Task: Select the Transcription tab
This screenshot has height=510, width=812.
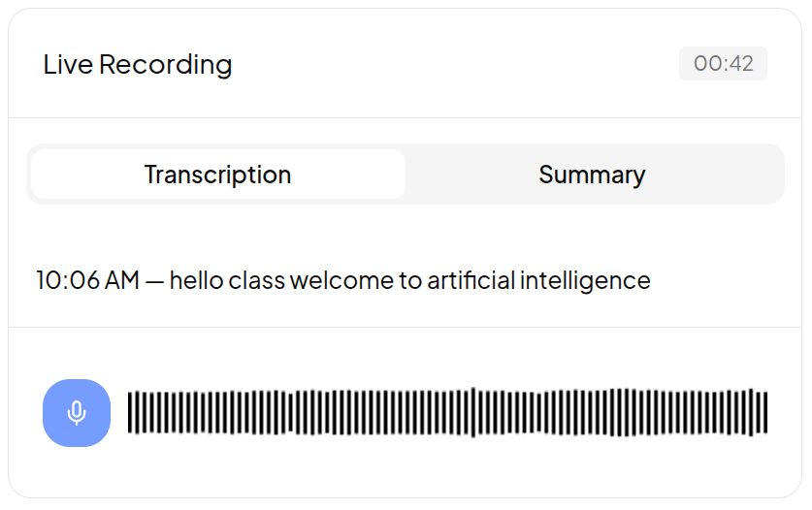Action: (217, 175)
